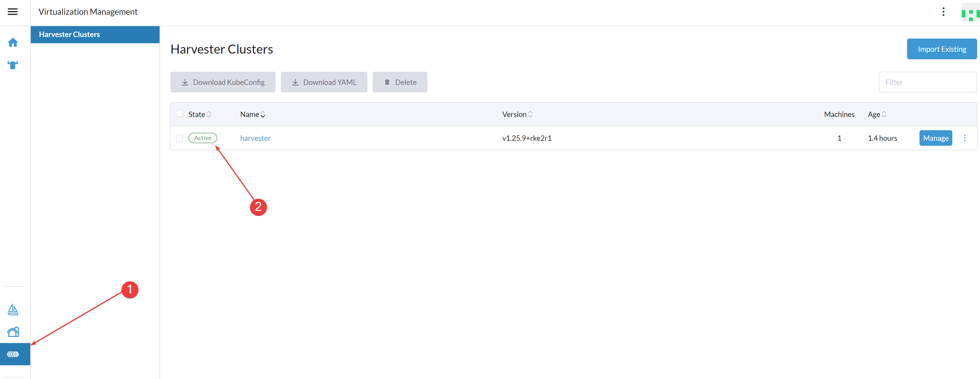
Task: Click version v1.25.9+rke2r1 cell
Action: [526, 138]
